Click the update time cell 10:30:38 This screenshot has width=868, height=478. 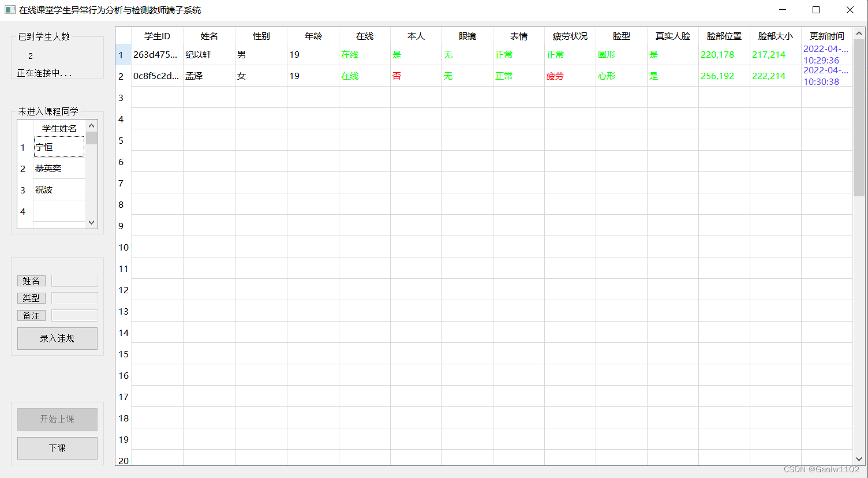827,76
